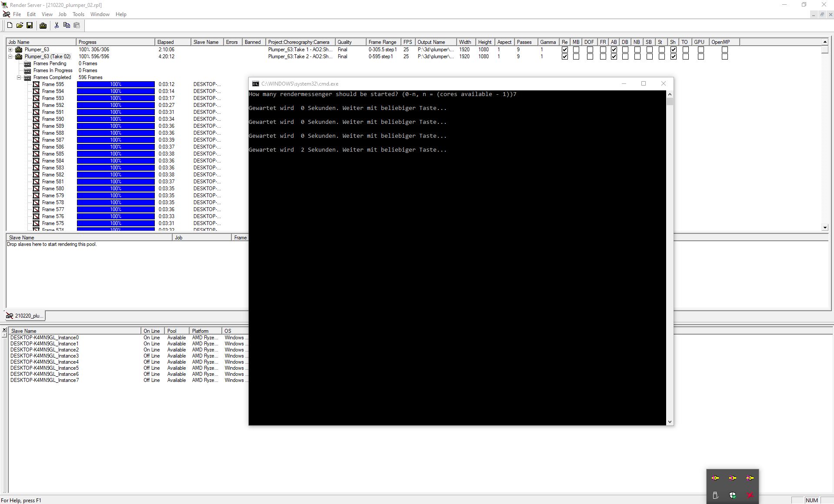Click the Plumper_63 (Take 02) job icon
Viewport: 834px width, 504px height.
click(19, 56)
